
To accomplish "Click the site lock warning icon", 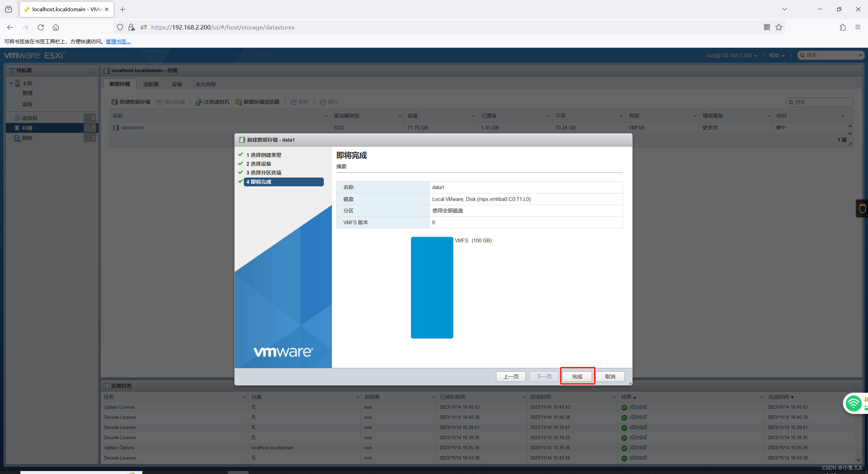I will [x=132, y=27].
